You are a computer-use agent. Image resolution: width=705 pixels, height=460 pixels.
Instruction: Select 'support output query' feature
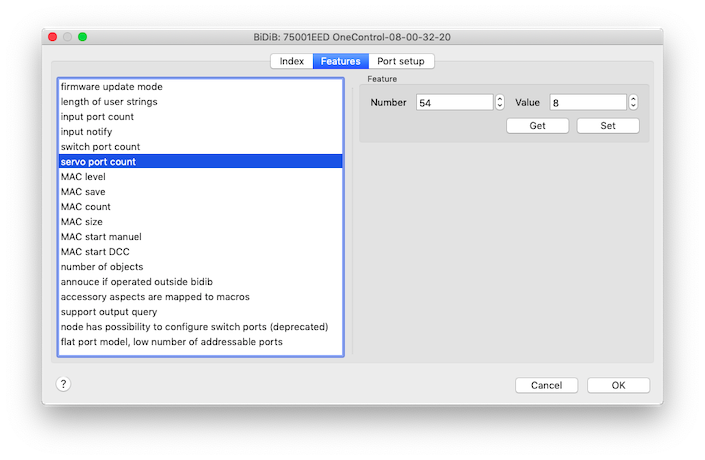tap(108, 312)
